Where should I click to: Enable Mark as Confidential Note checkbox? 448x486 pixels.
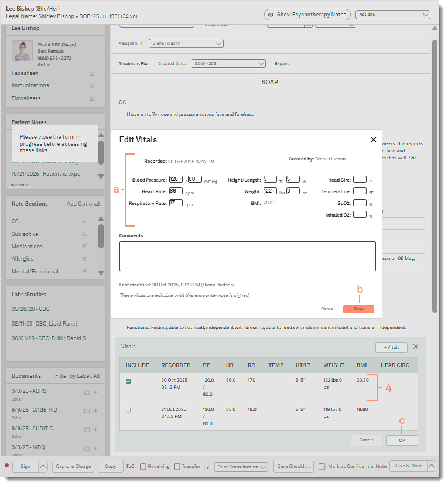[322, 467]
